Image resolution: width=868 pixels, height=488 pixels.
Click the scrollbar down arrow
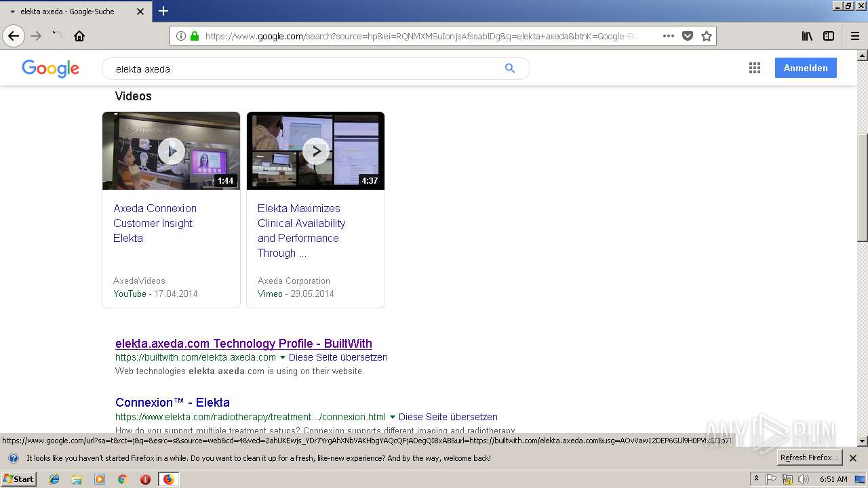863,441
